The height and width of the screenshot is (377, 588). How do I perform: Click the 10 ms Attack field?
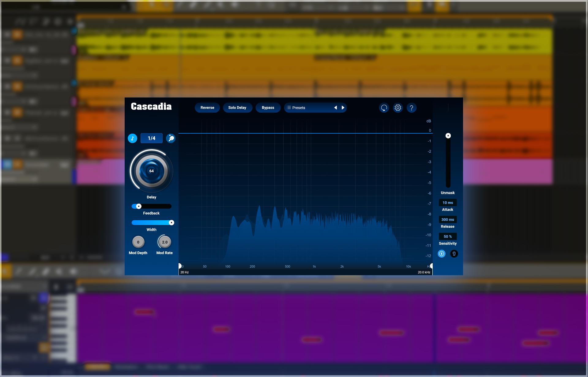coord(448,203)
